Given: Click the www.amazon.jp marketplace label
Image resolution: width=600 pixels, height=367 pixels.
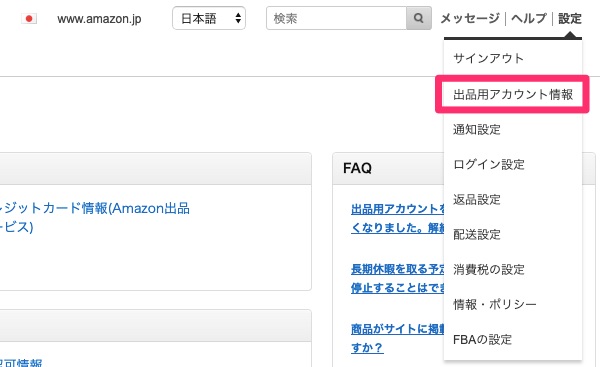Looking at the screenshot, I should (99, 18).
